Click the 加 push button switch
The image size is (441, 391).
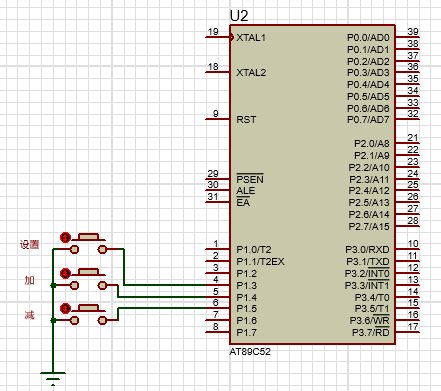[88, 279]
